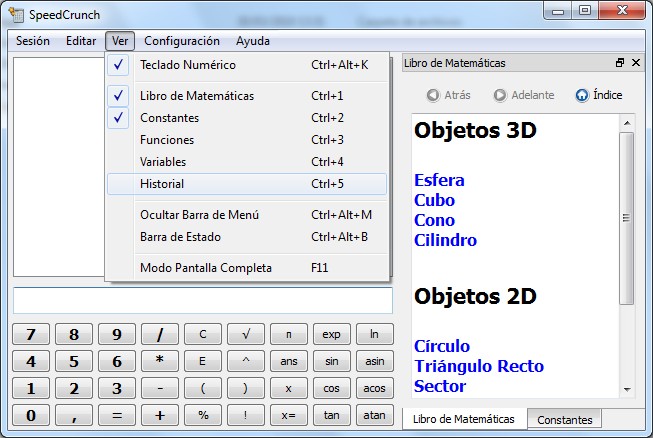Open the Cilindro link
The image size is (653, 438).
pyautogui.click(x=445, y=240)
